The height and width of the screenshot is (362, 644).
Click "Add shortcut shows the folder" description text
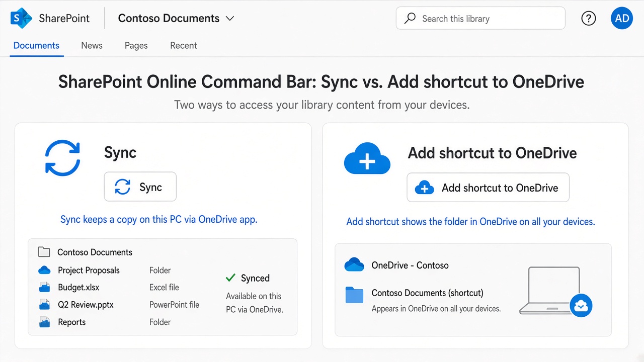(470, 222)
